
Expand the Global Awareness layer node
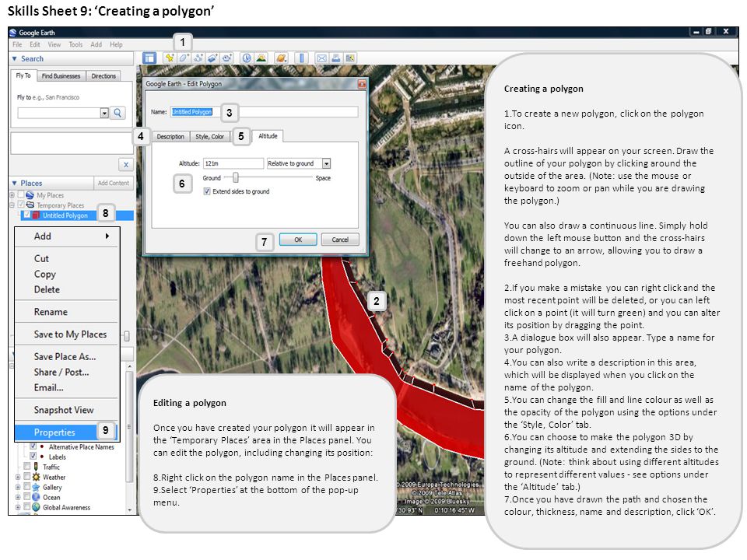18,507
